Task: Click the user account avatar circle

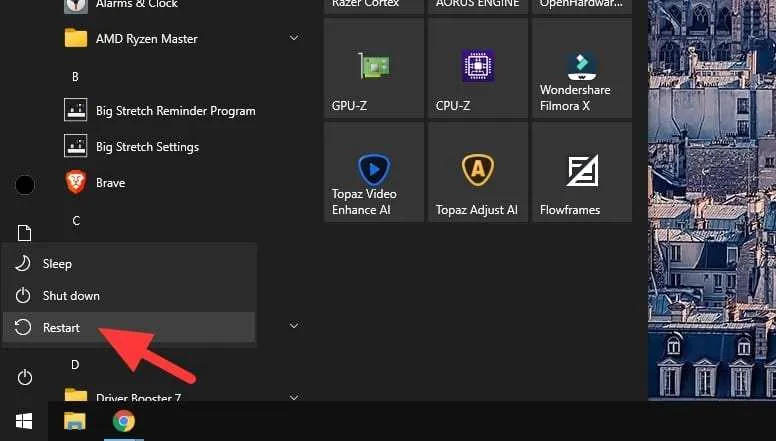Action: point(25,185)
